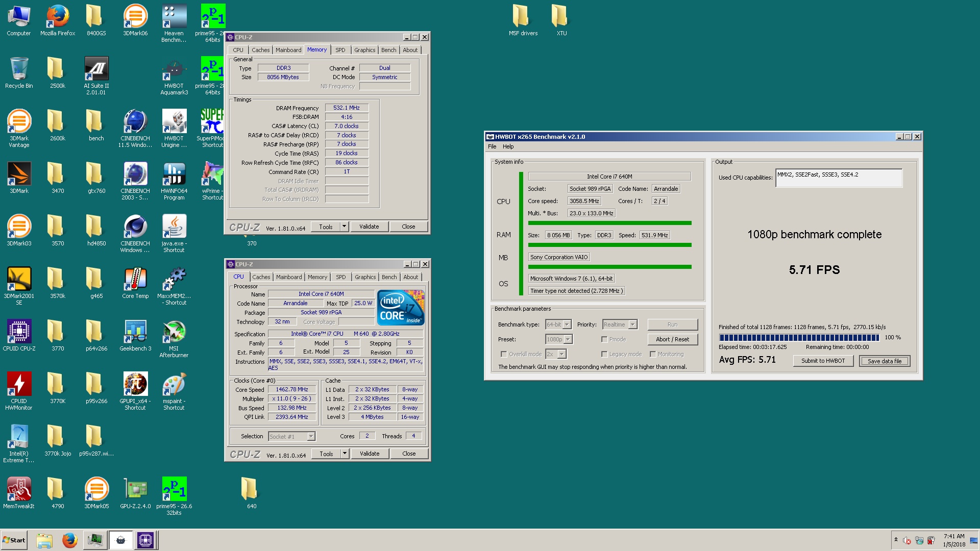This screenshot has height=551, width=980.
Task: Expand the Preset 1080p dropdown
Action: [x=568, y=339]
